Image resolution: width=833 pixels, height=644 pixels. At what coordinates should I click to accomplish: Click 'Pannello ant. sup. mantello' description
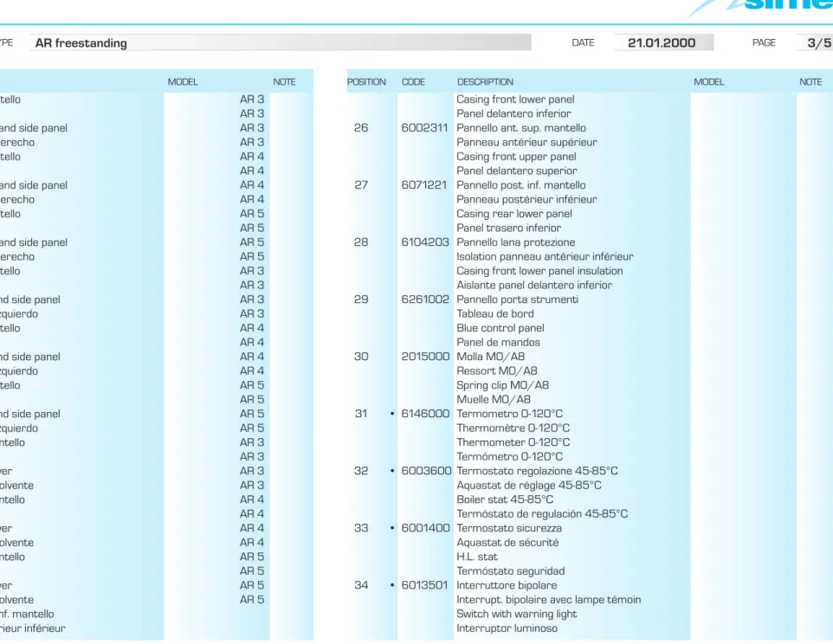[521, 128]
